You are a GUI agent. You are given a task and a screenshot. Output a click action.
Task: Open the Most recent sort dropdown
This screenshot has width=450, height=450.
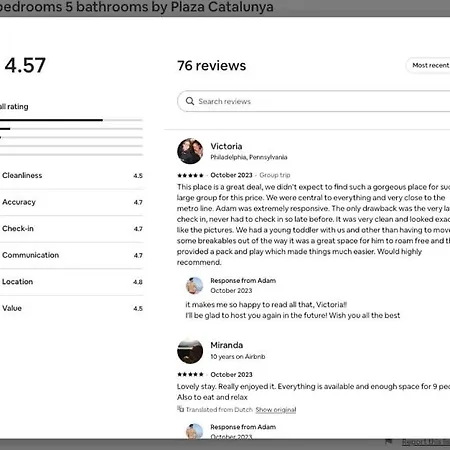tap(428, 65)
